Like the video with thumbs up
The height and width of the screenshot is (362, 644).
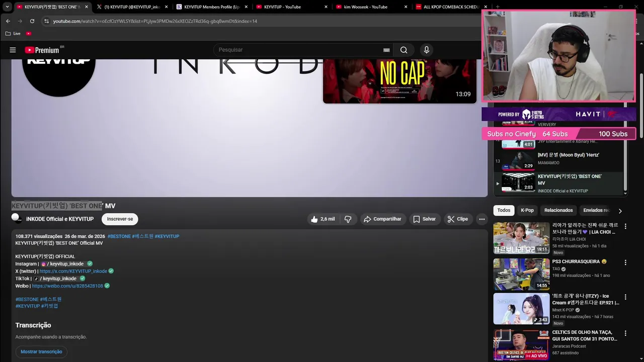(x=323, y=219)
